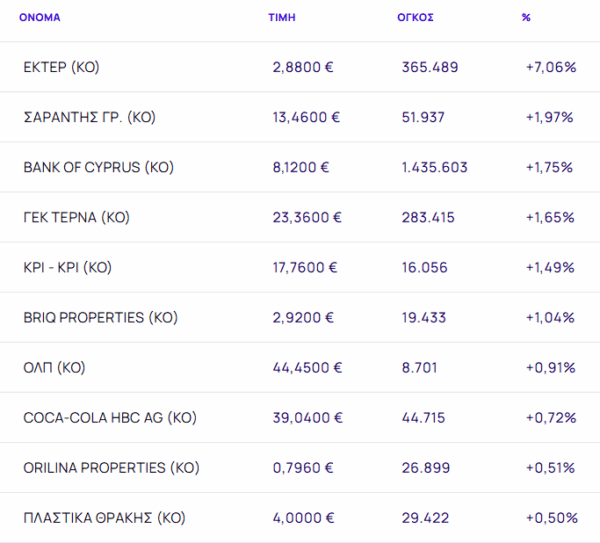
Task: Select the 44,4500 € price cell
Action: [307, 367]
